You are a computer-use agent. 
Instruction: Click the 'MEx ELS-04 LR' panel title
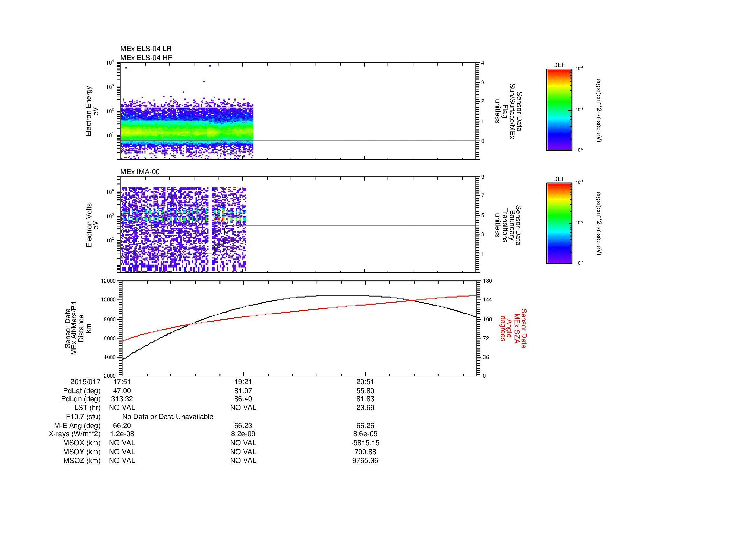(x=145, y=49)
